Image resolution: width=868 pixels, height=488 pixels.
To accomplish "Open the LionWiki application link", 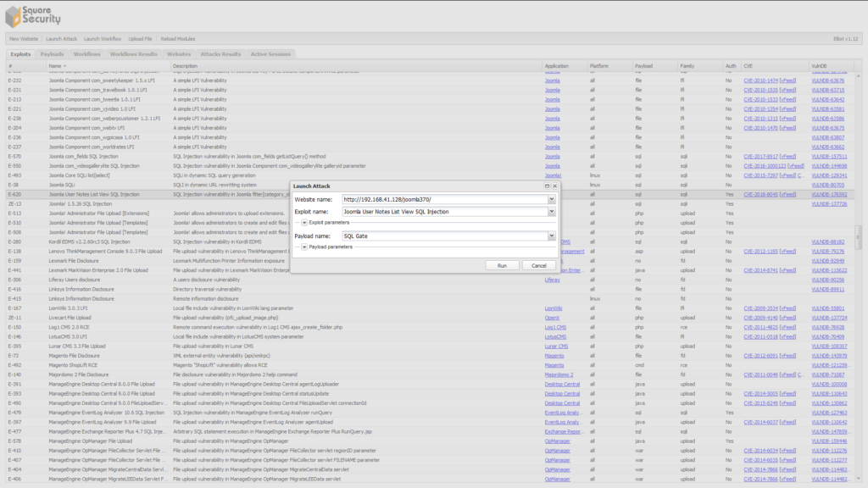I will [x=553, y=308].
